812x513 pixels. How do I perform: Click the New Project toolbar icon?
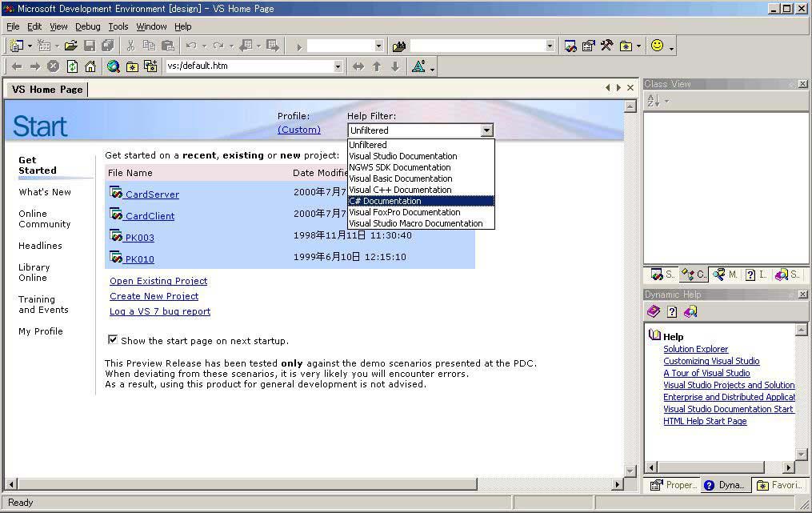point(17,46)
